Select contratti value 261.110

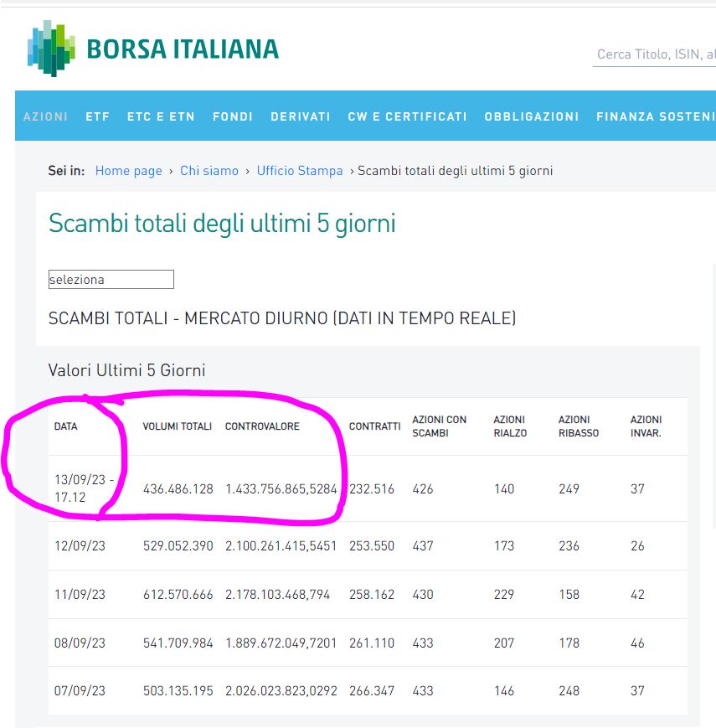(x=372, y=643)
